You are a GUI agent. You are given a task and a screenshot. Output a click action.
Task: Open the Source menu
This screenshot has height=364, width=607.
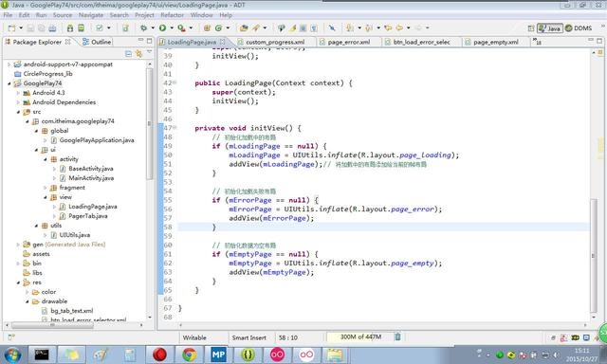(63, 15)
